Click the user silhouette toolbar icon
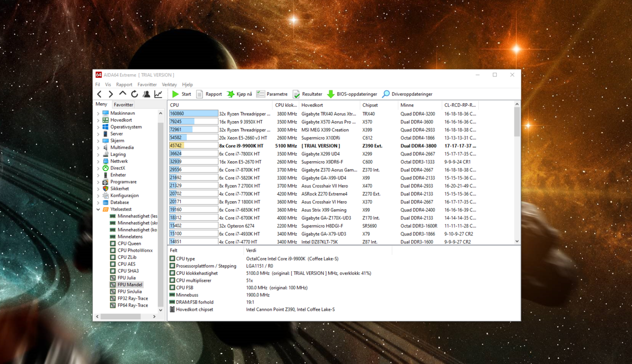This screenshot has width=632, height=364. (146, 94)
